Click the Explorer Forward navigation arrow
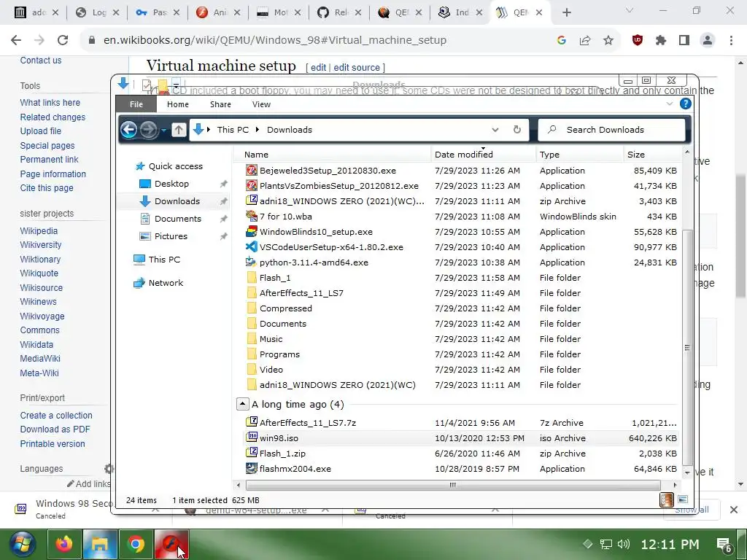Screen dimensions: 747x560 point(149,130)
